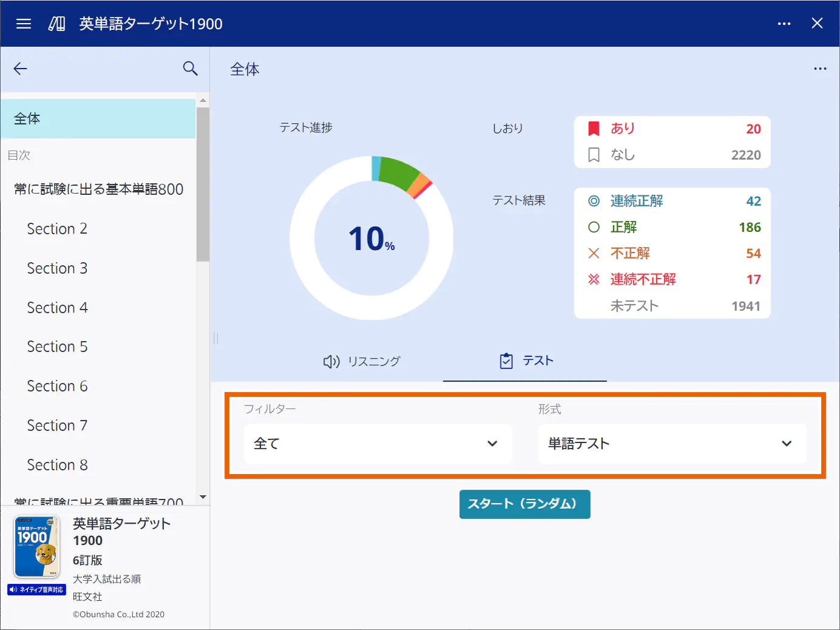This screenshot has width=840, height=630.
Task: Open the フィルター dropdown showing 全て
Action: [378, 444]
